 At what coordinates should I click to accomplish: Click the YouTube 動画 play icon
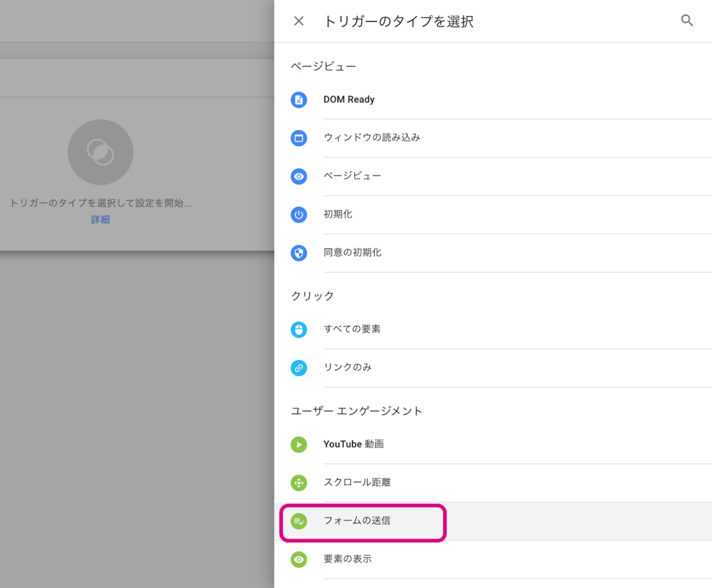click(x=298, y=444)
